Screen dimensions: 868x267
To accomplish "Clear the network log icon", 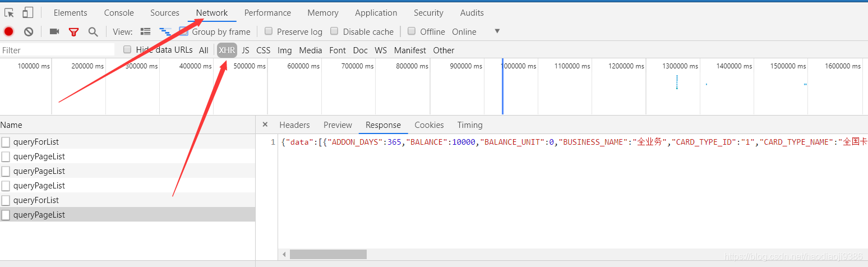I will pyautogui.click(x=29, y=31).
